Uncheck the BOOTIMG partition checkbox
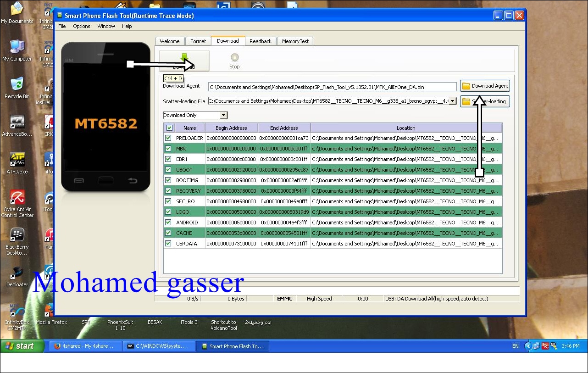Screen dimensions: 588x373 coord(168,180)
